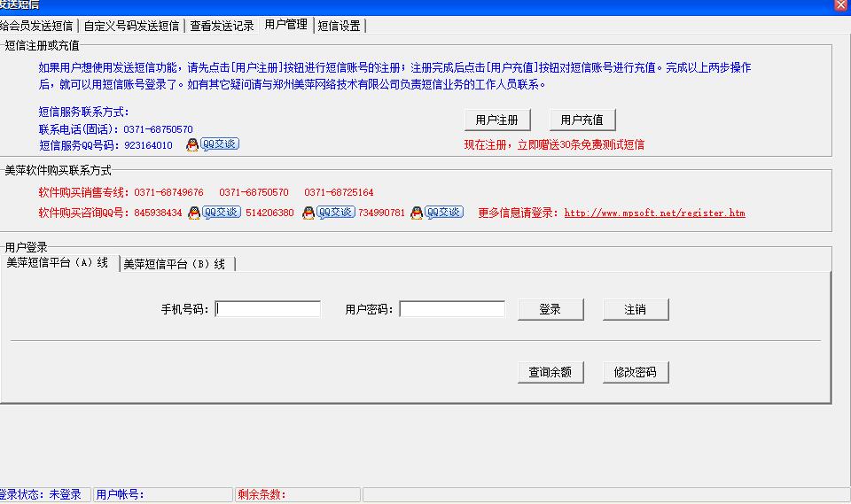
Task: Select the 美萍短信平台（A）线 tab
Action: (58, 263)
